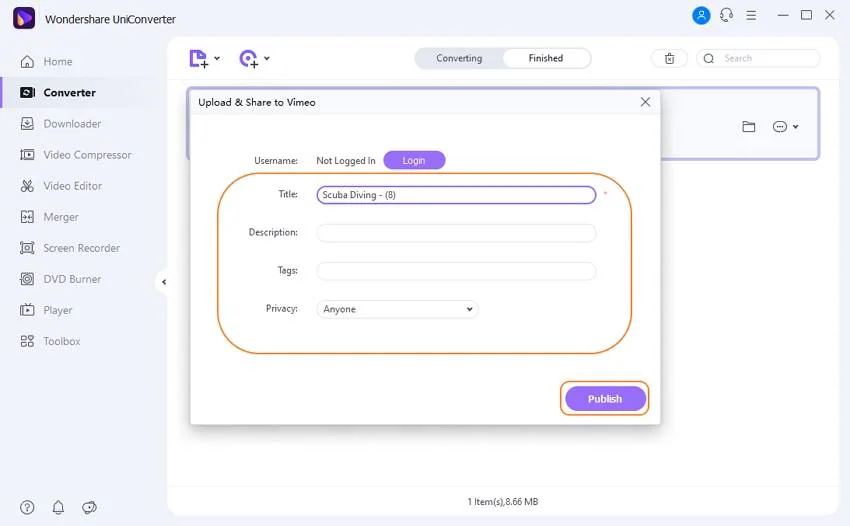Viewport: 850px width, 526px height.
Task: Switch to the Finished tab
Action: [545, 59]
